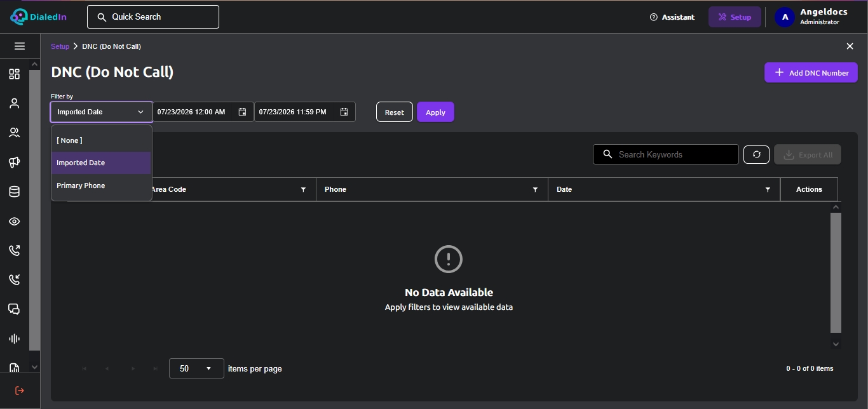868x409 pixels.
Task: Click the table vertical scrollbar thumb
Action: click(x=836, y=272)
